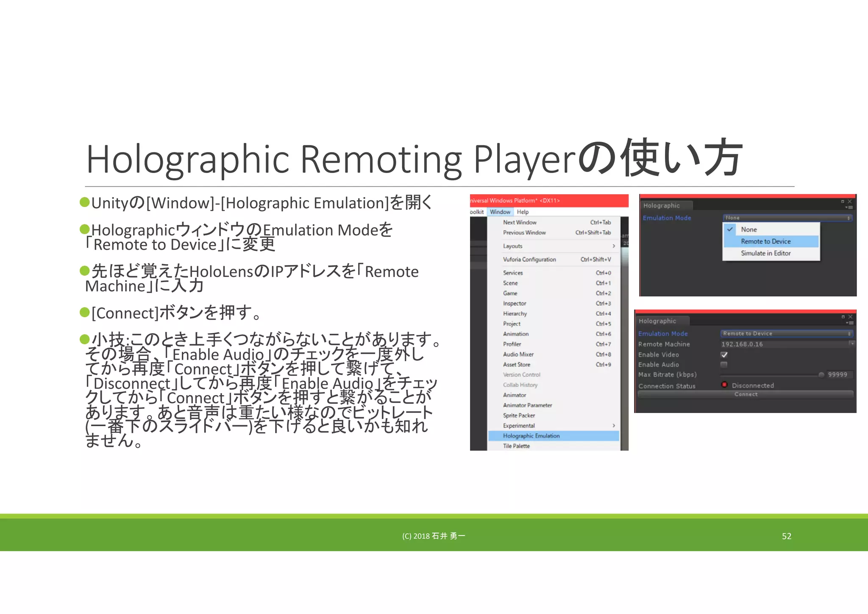This screenshot has height=614, width=868.
Task: Select Animator Parameter menu entry
Action: [554, 405]
